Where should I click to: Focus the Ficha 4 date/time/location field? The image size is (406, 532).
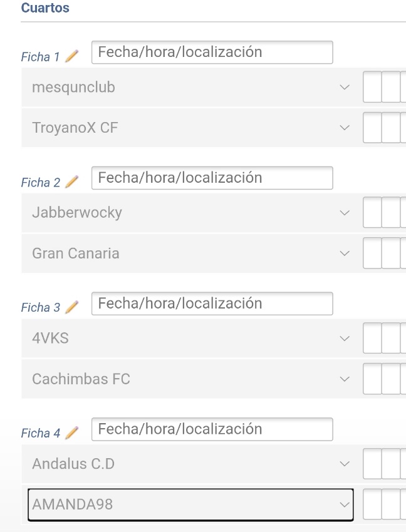[212, 429]
